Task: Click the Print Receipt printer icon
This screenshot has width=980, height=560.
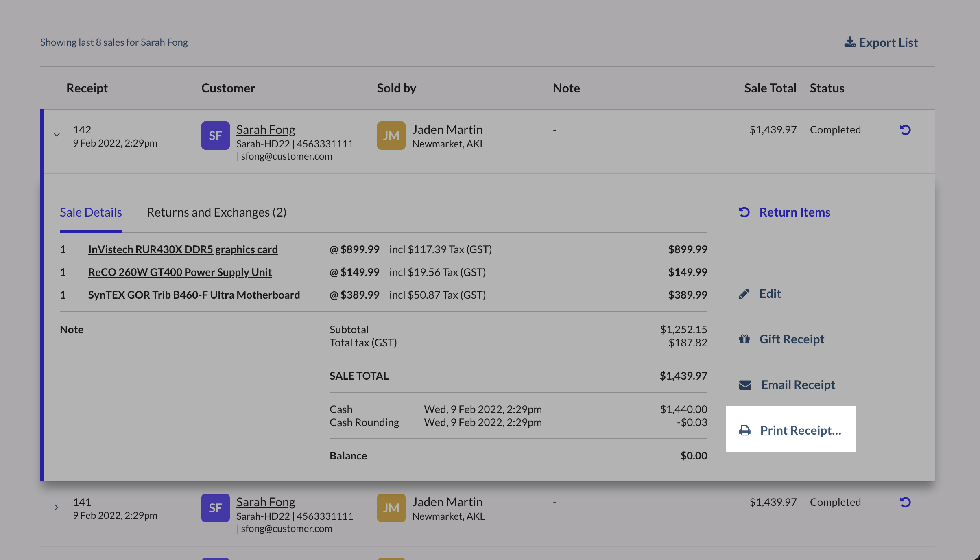Action: 745,430
